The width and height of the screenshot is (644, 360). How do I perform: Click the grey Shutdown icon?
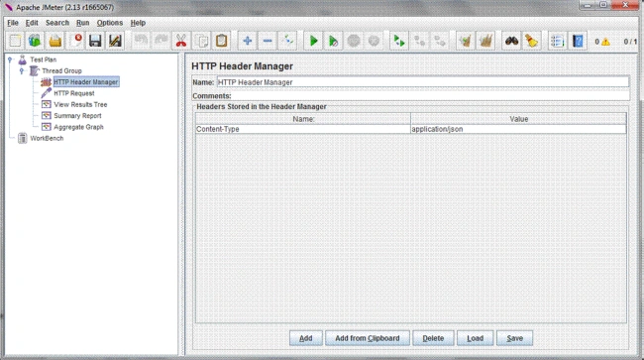[x=374, y=41]
